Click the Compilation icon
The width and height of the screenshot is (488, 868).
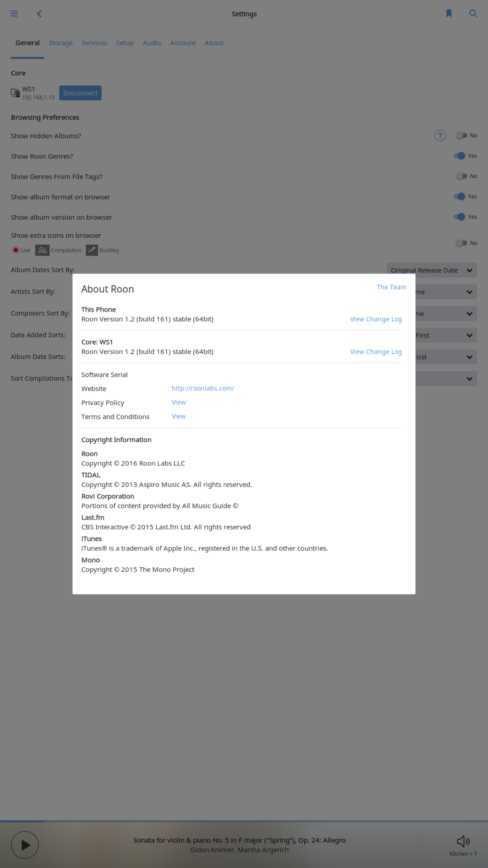(42, 250)
